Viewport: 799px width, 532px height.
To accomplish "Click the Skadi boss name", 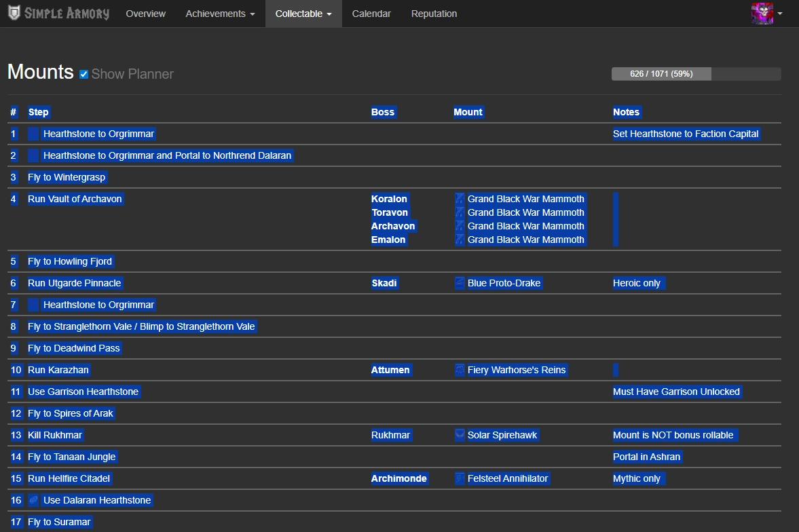I will pos(384,283).
